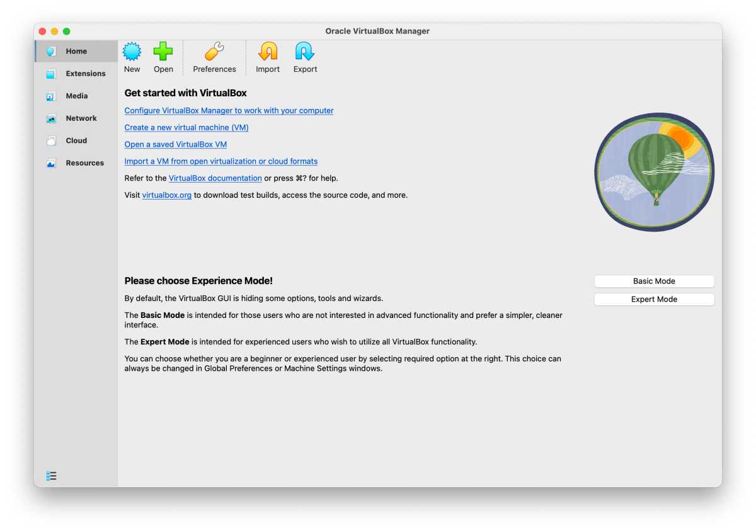756x532 pixels.
Task: Switch to the Home tab
Action: [76, 51]
